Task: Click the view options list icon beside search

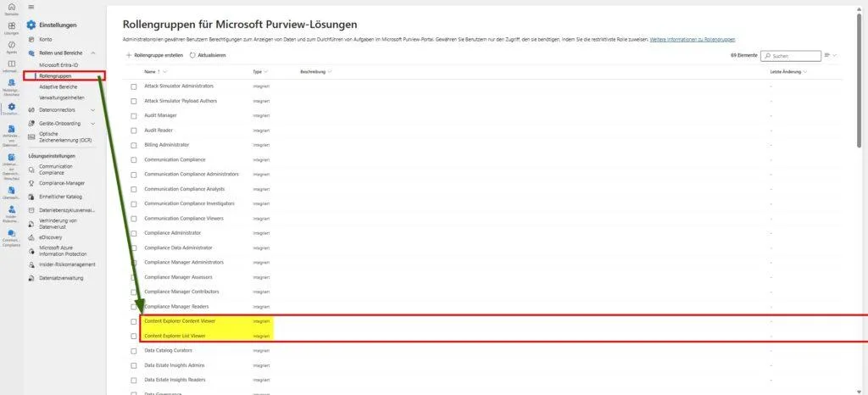Action: click(x=827, y=55)
